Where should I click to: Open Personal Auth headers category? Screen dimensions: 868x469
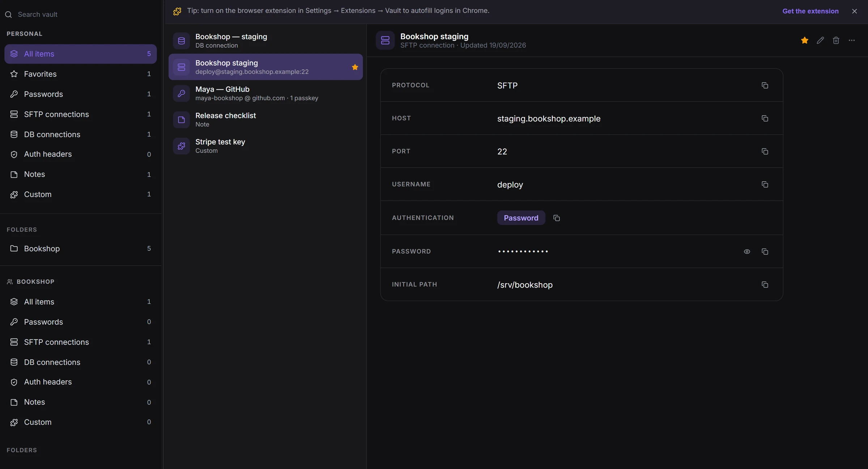80,154
